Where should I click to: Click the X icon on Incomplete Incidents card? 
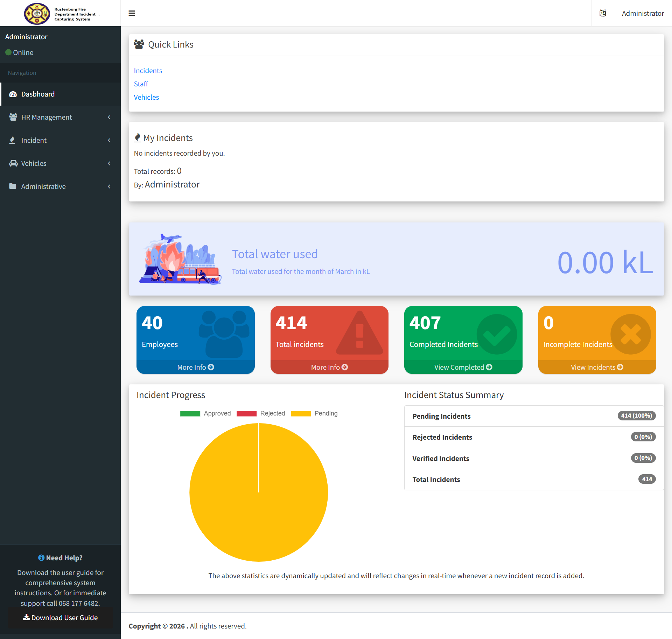click(631, 334)
